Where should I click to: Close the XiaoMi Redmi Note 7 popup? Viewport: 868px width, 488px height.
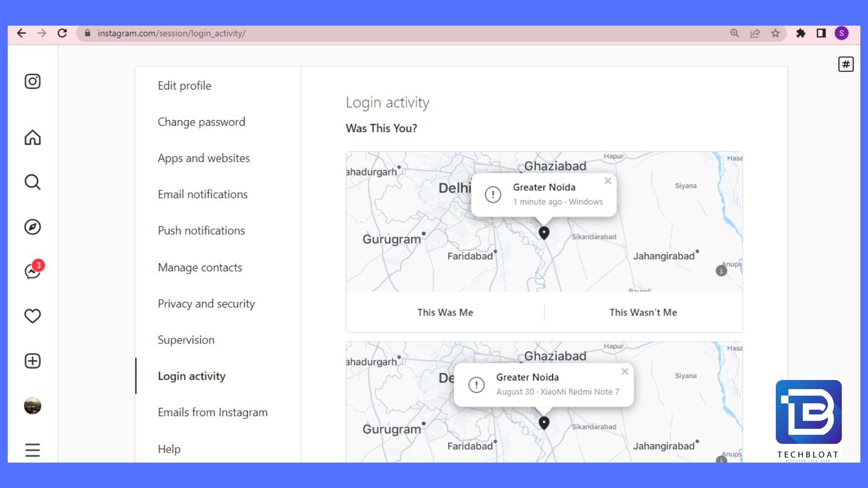[x=625, y=371]
